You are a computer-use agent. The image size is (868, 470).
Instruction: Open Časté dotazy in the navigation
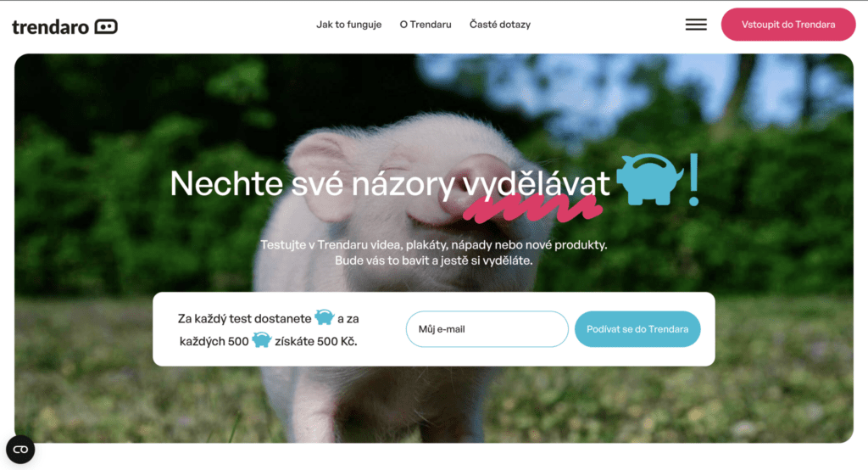click(x=500, y=25)
